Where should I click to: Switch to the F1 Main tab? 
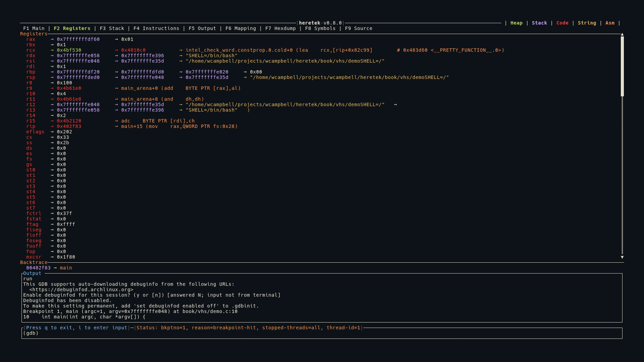34,28
